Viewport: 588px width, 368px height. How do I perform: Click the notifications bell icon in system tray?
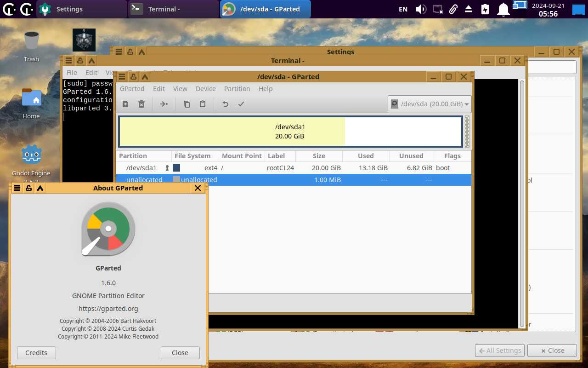pos(504,9)
